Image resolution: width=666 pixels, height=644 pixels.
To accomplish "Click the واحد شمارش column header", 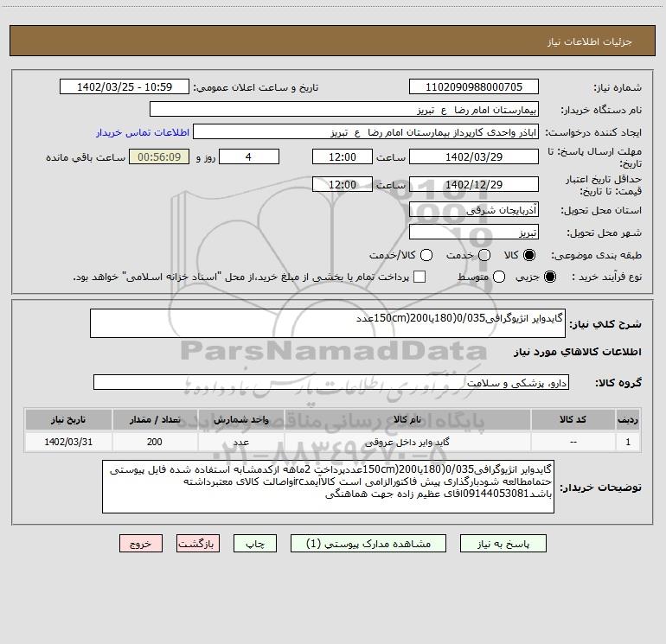I will click(240, 419).
